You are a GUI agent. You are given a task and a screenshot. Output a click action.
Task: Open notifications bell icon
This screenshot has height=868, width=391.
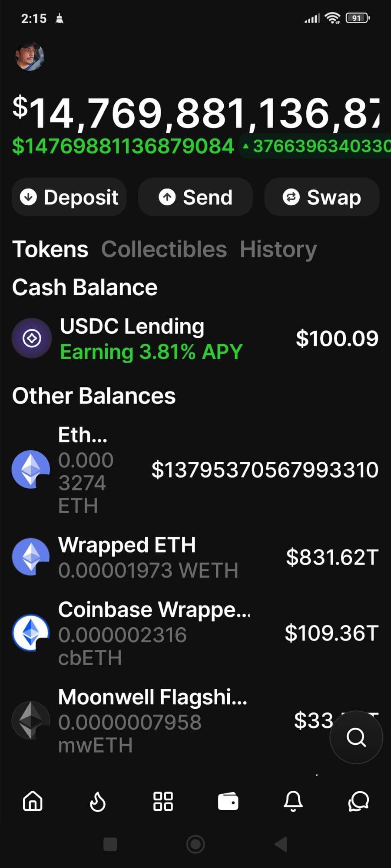(x=293, y=801)
